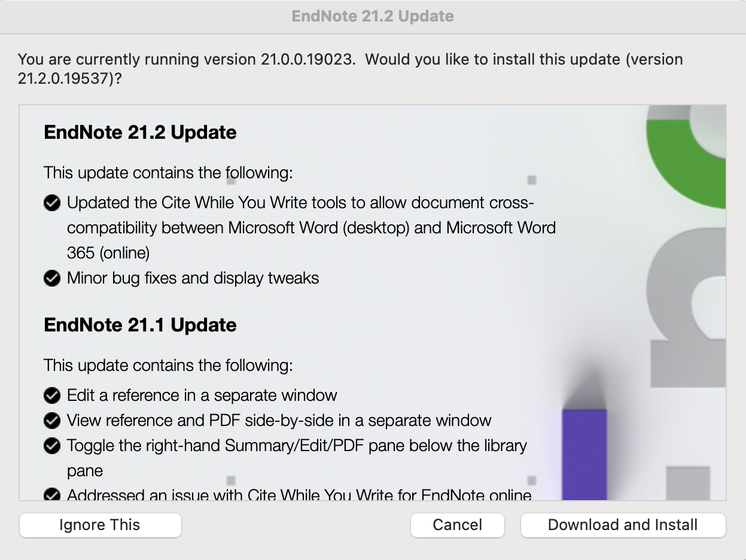746x560 pixels.
Task: Click checkmark beside Edit a reference item
Action: coord(53,396)
